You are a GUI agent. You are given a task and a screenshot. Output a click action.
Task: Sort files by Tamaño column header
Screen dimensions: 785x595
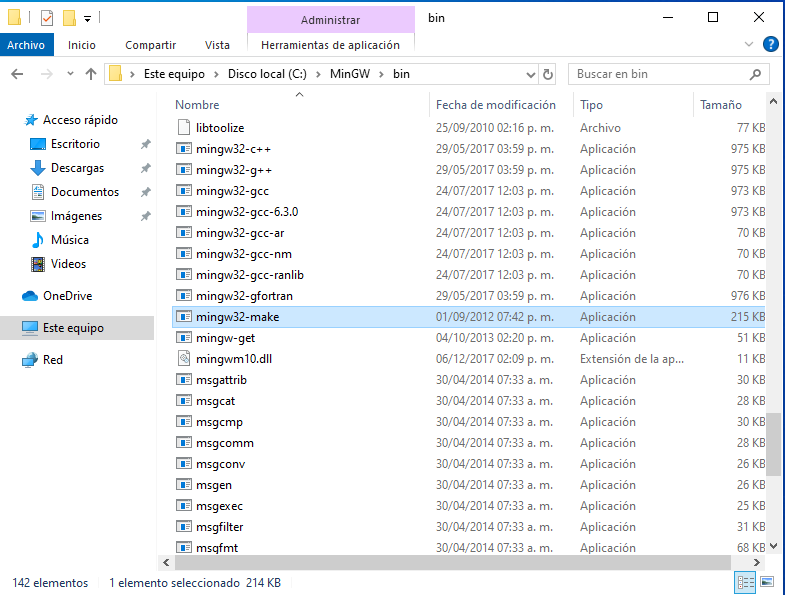[720, 105]
